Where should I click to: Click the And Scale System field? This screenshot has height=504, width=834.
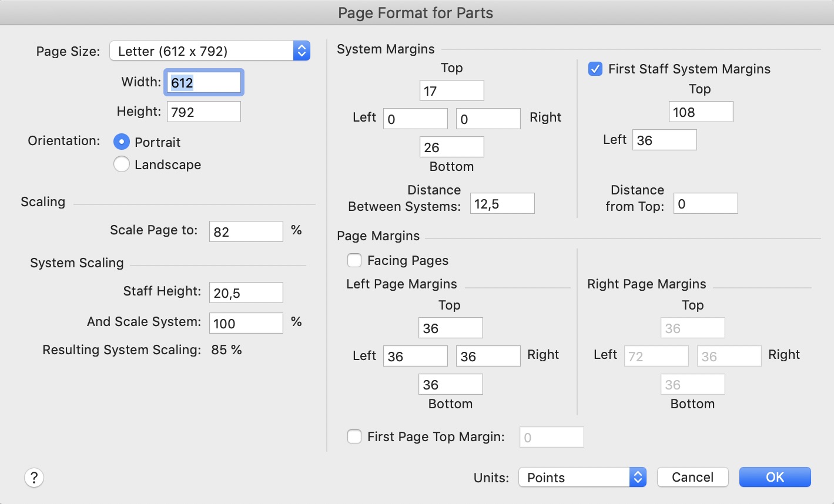246,323
